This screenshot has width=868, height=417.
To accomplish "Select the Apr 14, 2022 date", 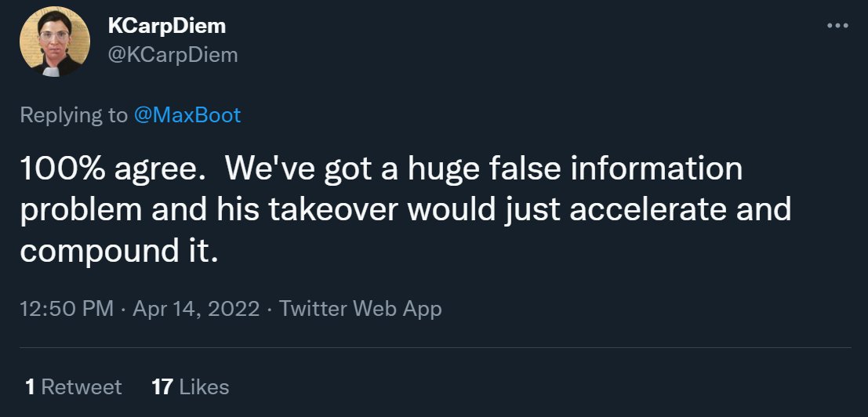I will click(196, 308).
